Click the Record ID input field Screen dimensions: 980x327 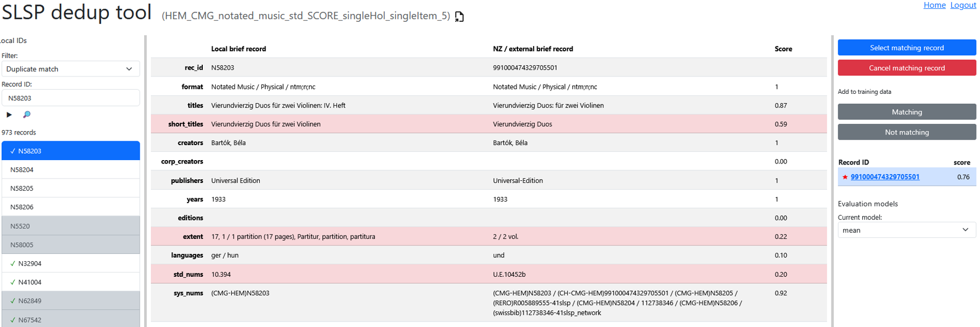tap(70, 98)
